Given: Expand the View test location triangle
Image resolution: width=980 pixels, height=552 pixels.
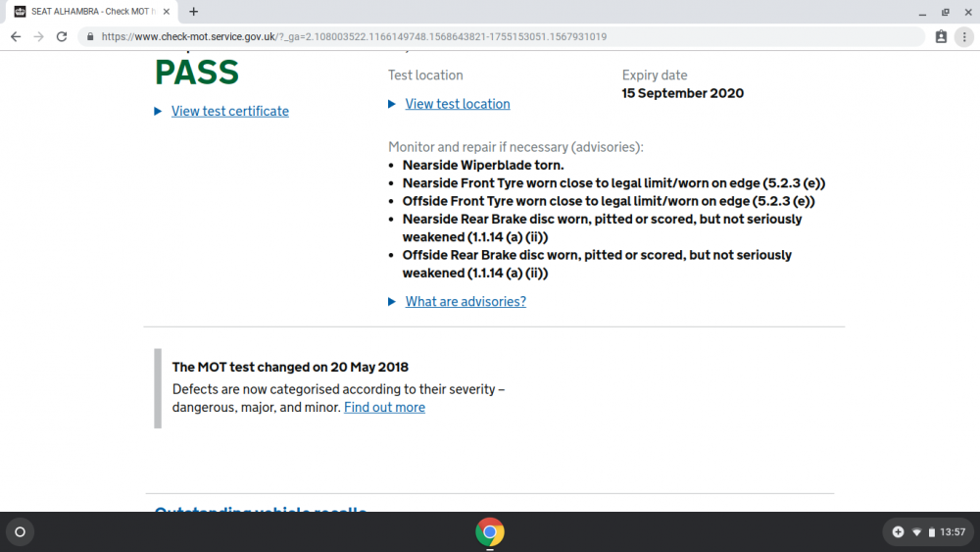Looking at the screenshot, I should click(x=392, y=104).
